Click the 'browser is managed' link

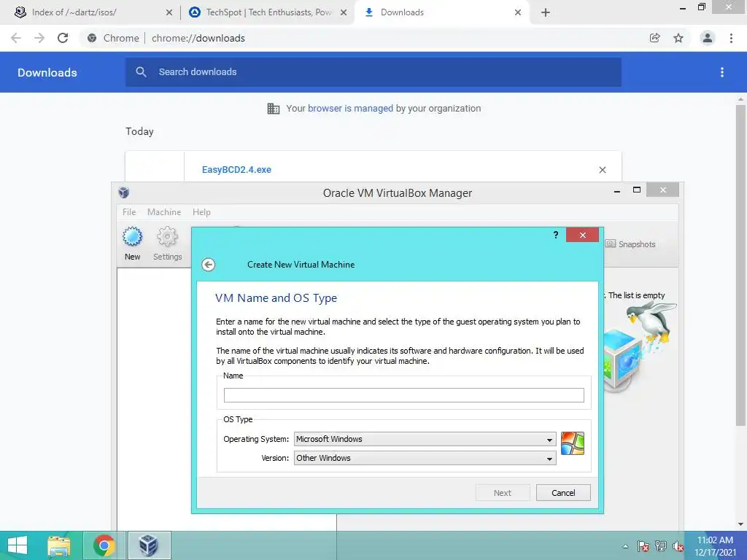351,109
